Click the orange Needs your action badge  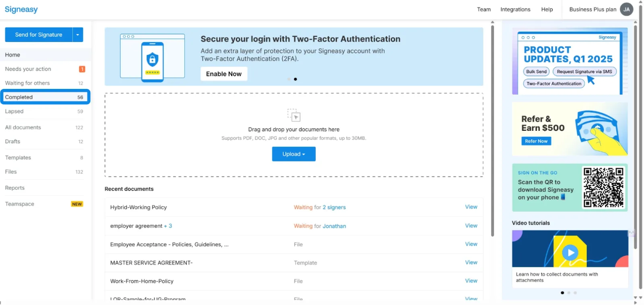tap(82, 69)
